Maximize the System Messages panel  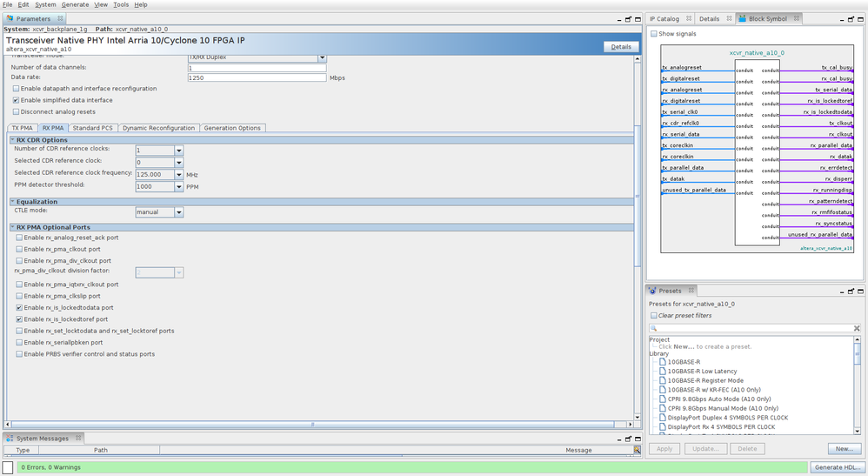(638, 439)
